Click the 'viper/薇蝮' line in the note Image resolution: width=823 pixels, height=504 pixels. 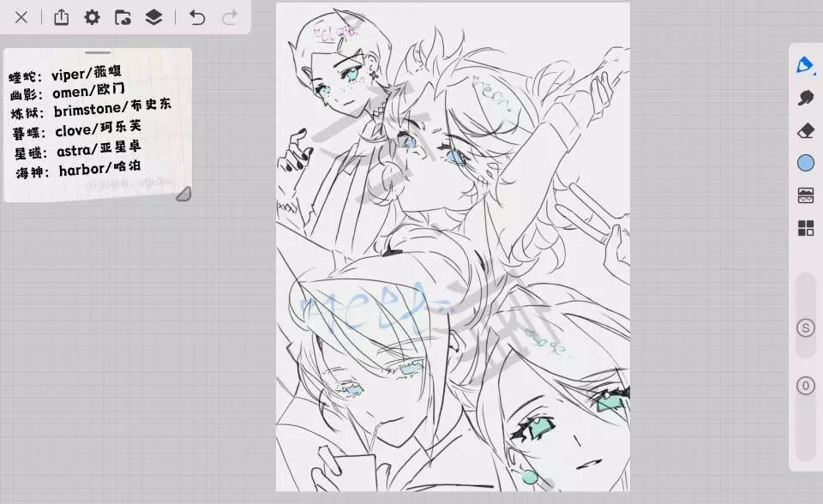pos(65,74)
